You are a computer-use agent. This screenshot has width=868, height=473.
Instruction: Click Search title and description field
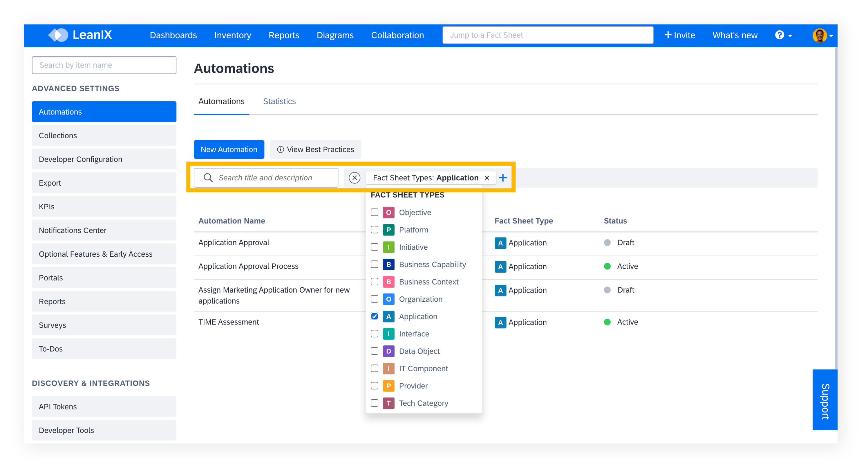[266, 177]
